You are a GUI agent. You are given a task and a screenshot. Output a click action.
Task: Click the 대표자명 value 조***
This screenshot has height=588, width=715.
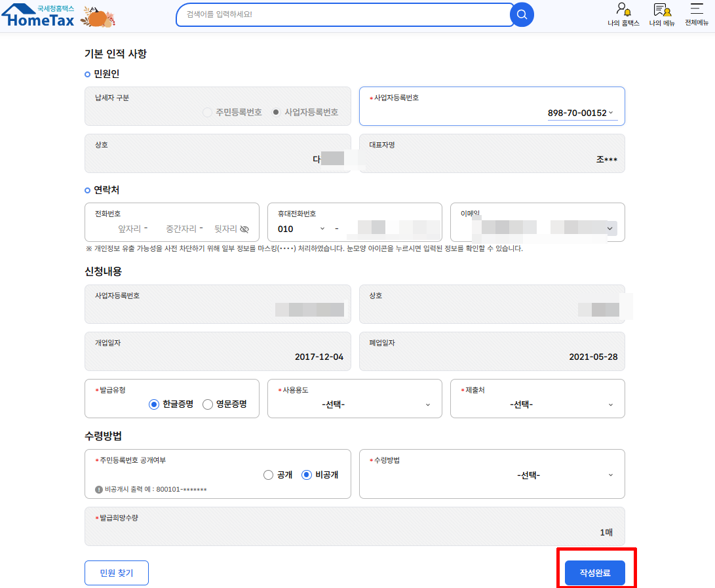pyautogui.click(x=607, y=159)
